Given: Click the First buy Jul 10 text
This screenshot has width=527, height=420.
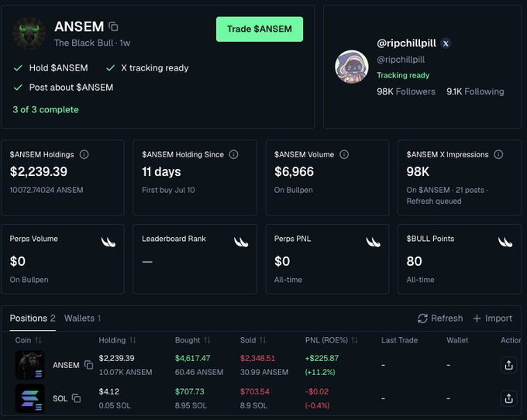Looking at the screenshot, I should (x=168, y=190).
